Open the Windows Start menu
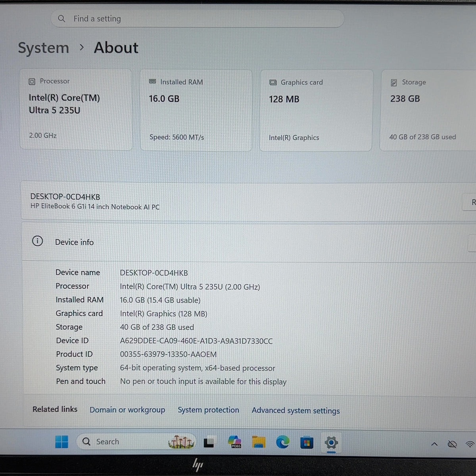The height and width of the screenshot is (476, 476). coord(61,441)
